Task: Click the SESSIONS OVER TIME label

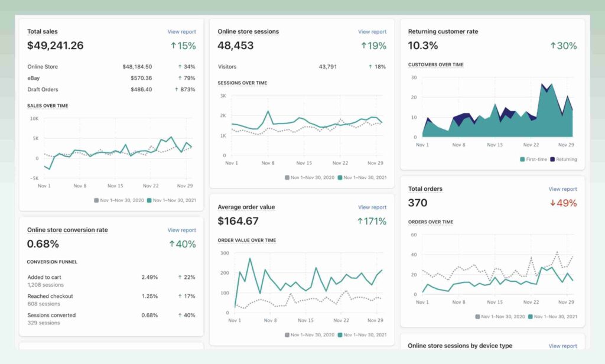Action: (x=242, y=83)
